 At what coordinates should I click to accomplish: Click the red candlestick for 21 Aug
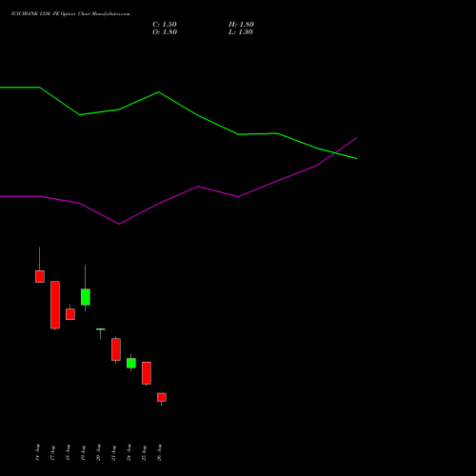116,349
